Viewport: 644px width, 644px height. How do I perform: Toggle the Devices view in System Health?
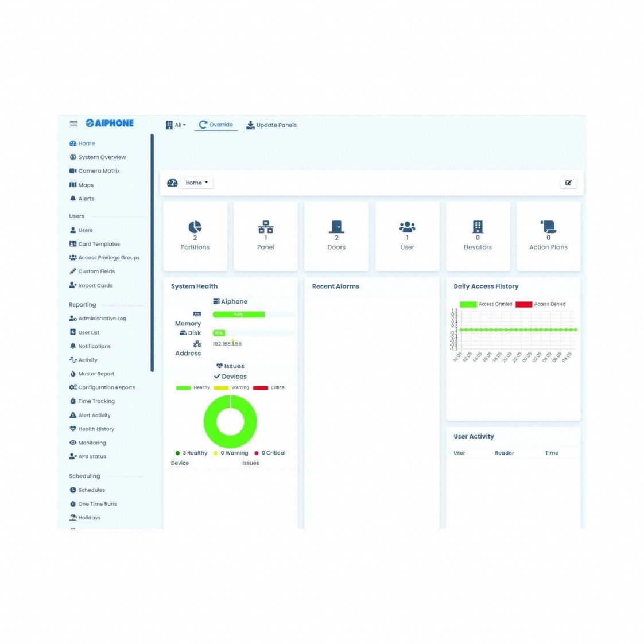click(231, 377)
